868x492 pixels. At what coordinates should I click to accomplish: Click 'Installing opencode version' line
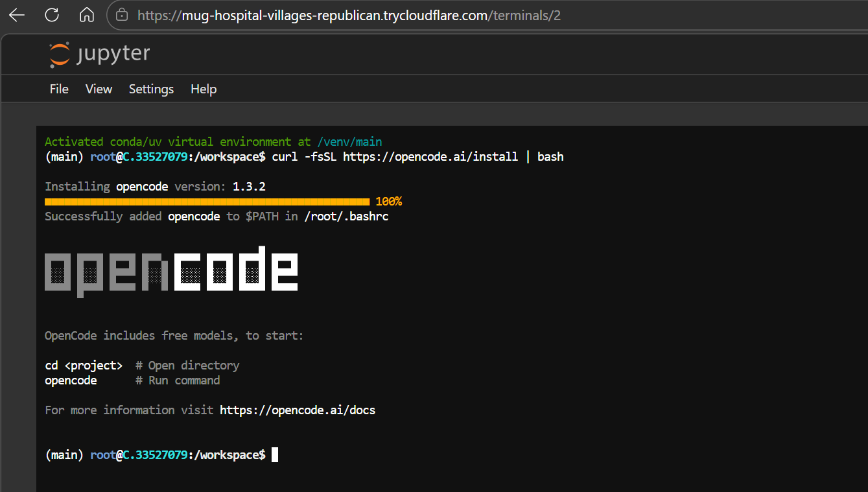pos(155,187)
